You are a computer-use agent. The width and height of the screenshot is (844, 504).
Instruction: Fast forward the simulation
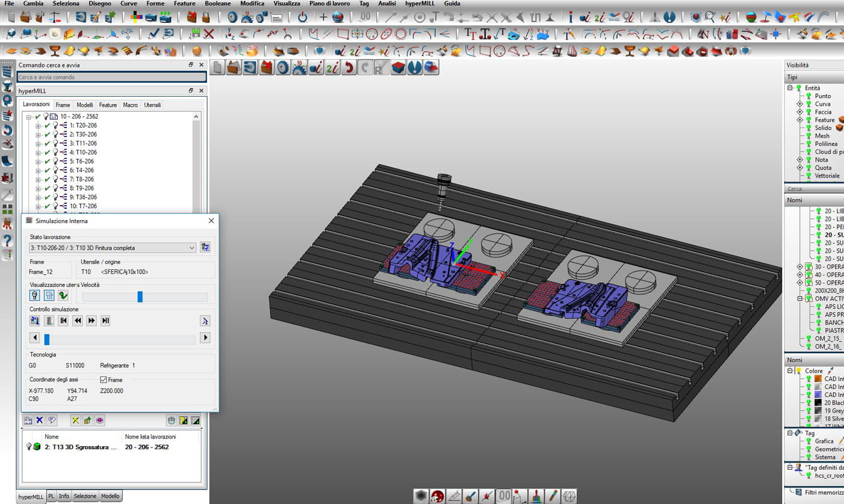[92, 321]
